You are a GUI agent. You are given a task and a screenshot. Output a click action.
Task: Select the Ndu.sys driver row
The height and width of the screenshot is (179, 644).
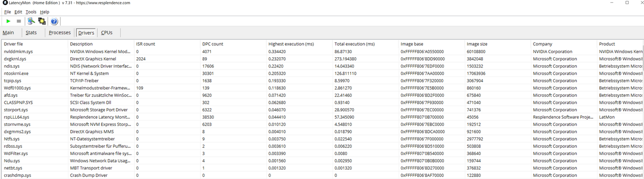click(x=322, y=161)
